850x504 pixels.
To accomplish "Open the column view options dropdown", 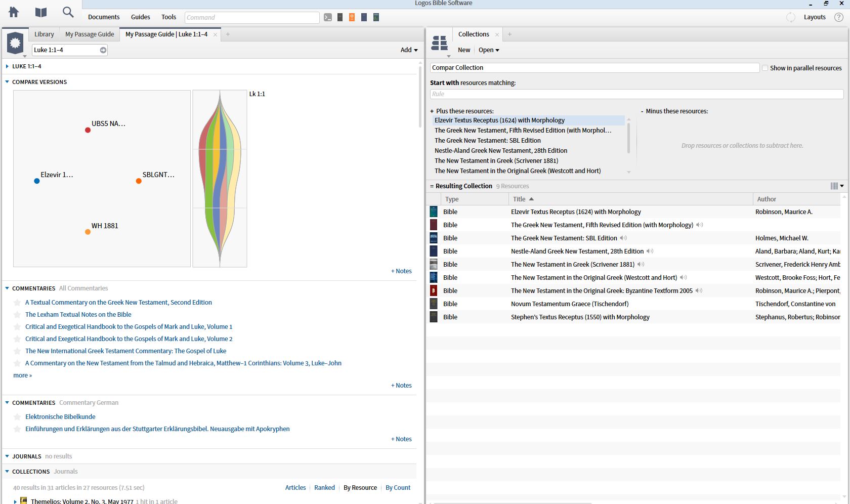I will click(837, 186).
